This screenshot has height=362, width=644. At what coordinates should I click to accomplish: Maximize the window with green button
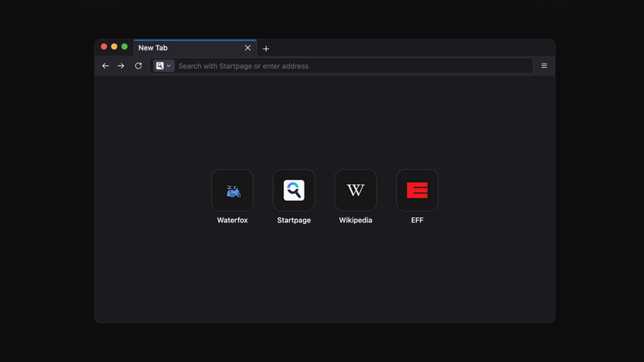(x=125, y=46)
